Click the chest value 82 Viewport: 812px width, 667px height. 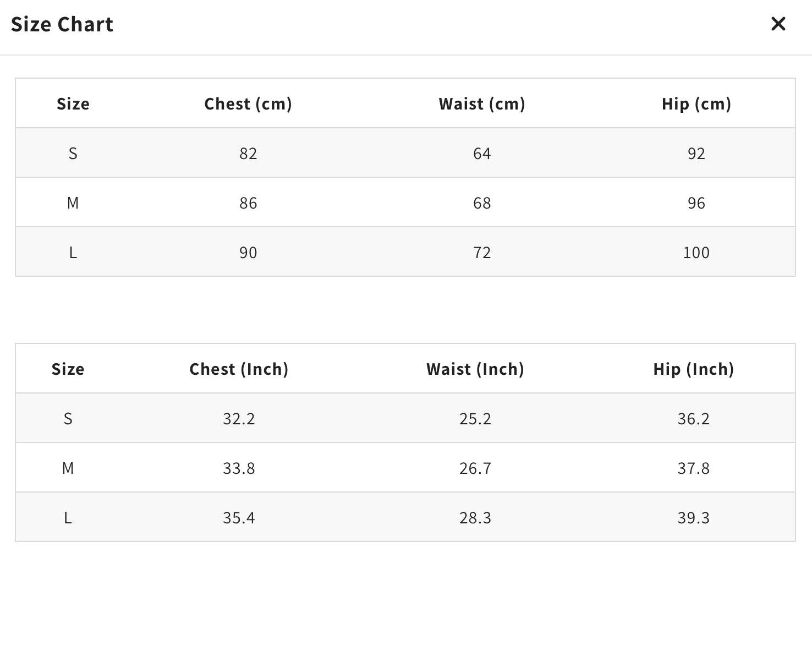[x=248, y=154]
